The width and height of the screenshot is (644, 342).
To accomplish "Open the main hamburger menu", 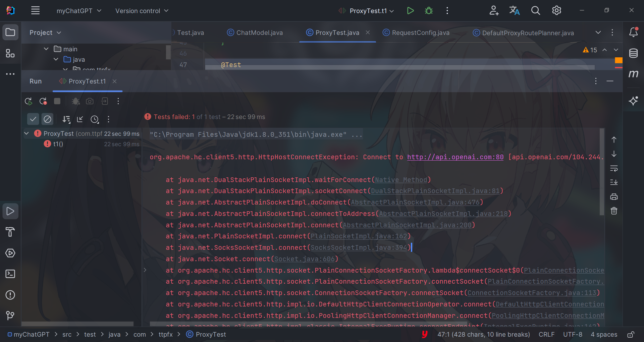I will [35, 10].
